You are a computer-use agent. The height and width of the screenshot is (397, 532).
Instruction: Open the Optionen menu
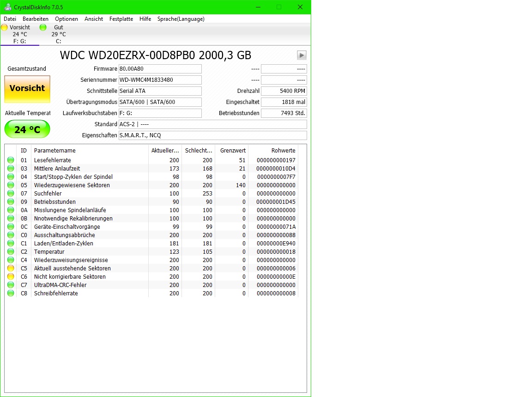66,19
